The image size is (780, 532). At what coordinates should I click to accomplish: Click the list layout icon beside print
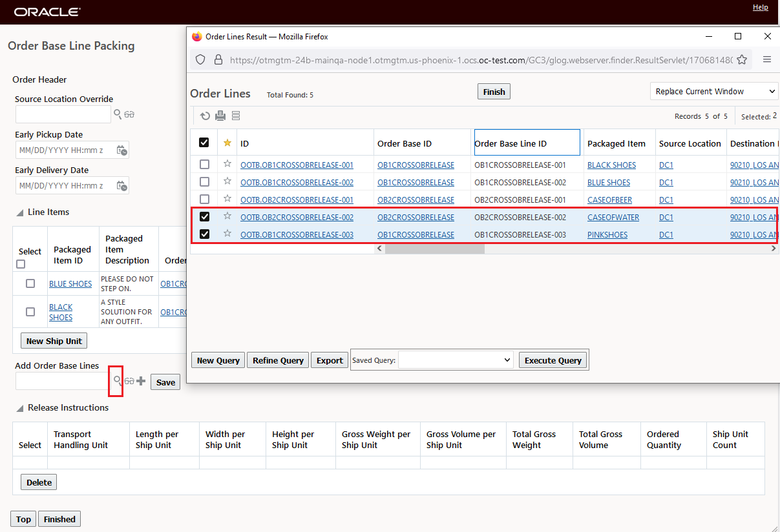click(x=236, y=116)
